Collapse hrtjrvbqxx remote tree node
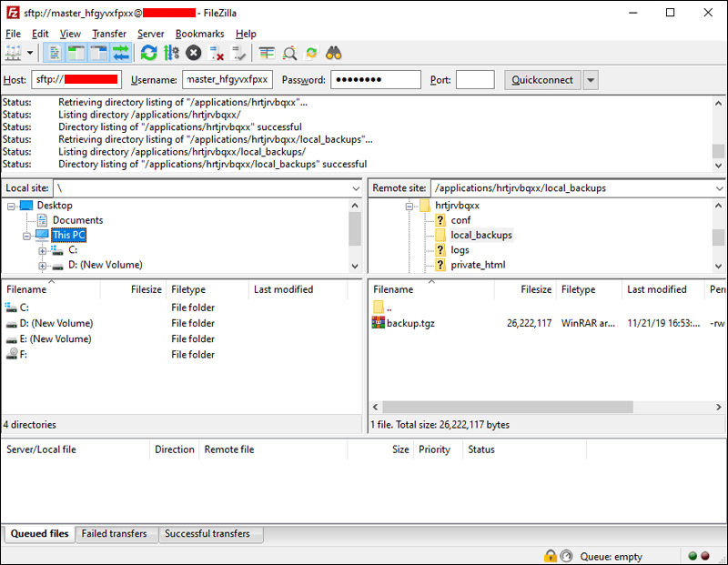This screenshot has height=565, width=728. (x=409, y=207)
